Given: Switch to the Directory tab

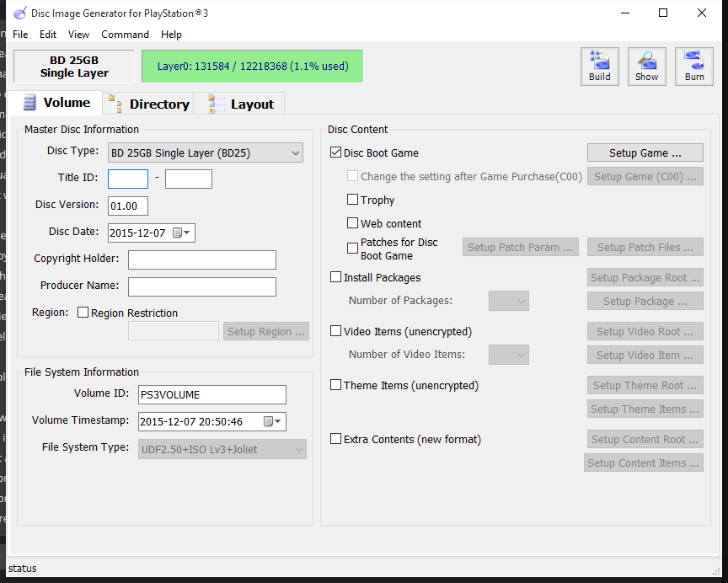Looking at the screenshot, I should (x=148, y=104).
